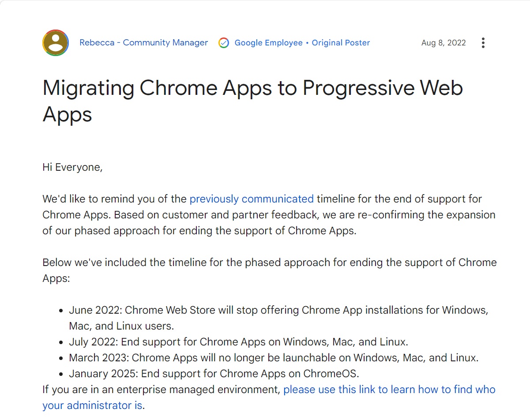This screenshot has height=420, width=530.
Task: Click the July 2022 end support bullet
Action: pos(238,342)
